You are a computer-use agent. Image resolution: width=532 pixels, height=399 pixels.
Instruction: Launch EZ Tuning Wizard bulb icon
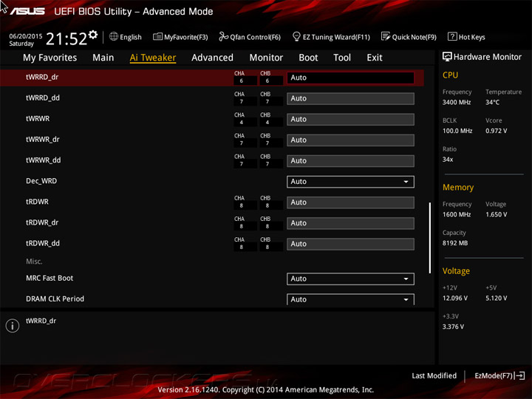[296, 36]
